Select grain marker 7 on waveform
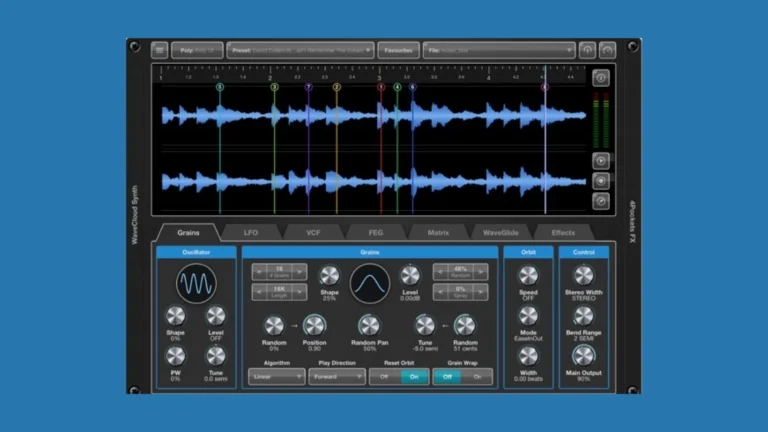Screen dimensions: 768x432 309,87
